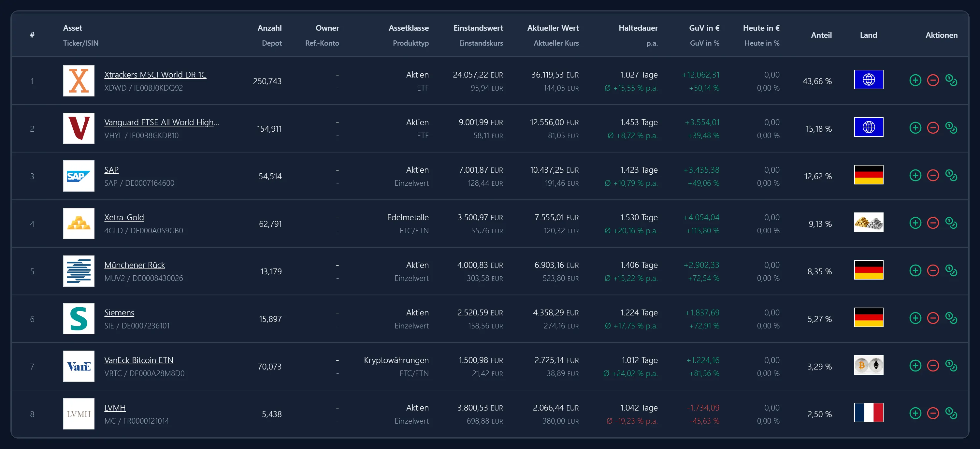Sort by the Aktueller Wert column header
This screenshot has width=980, height=449.
553,28
